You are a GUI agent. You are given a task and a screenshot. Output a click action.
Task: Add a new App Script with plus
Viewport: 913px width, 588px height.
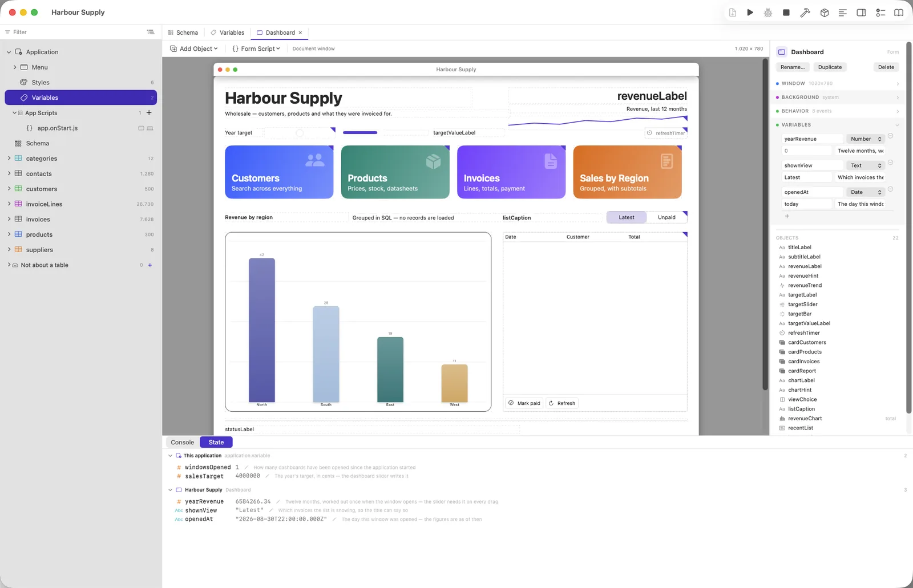click(x=149, y=113)
